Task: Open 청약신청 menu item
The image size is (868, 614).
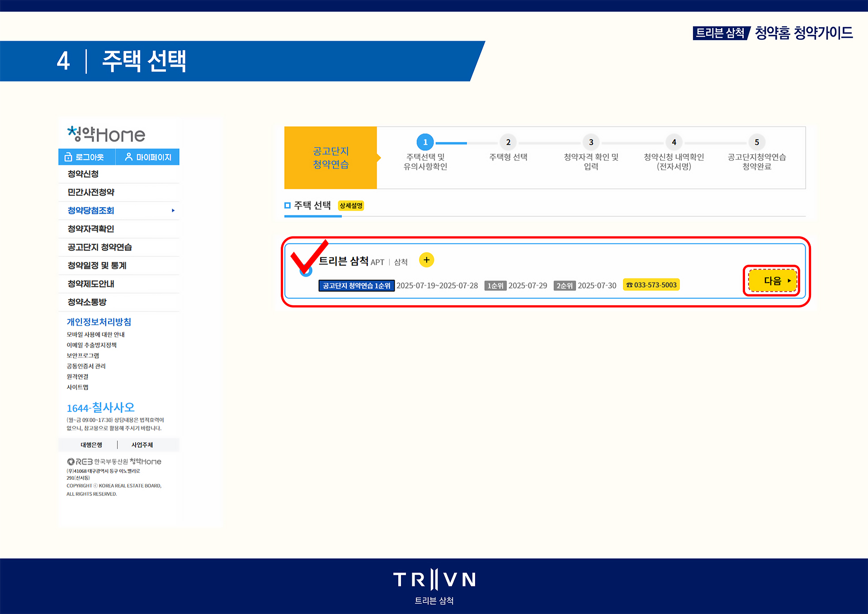Action: point(83,174)
